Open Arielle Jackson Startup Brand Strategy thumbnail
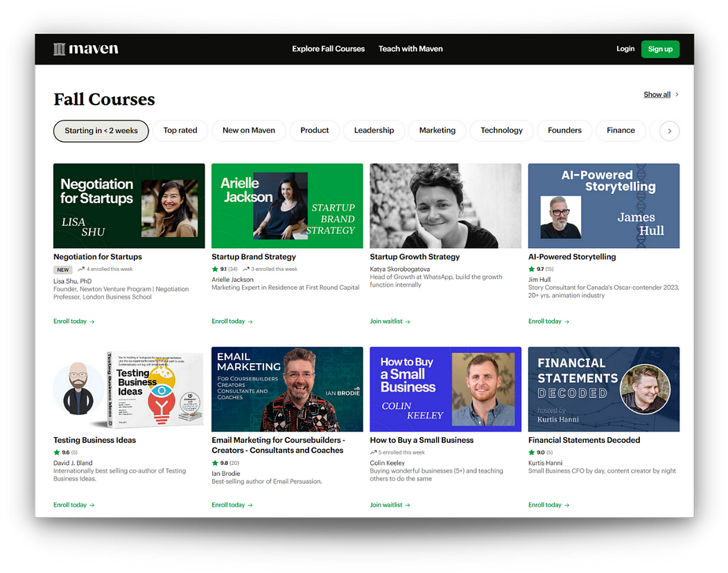 (x=288, y=206)
